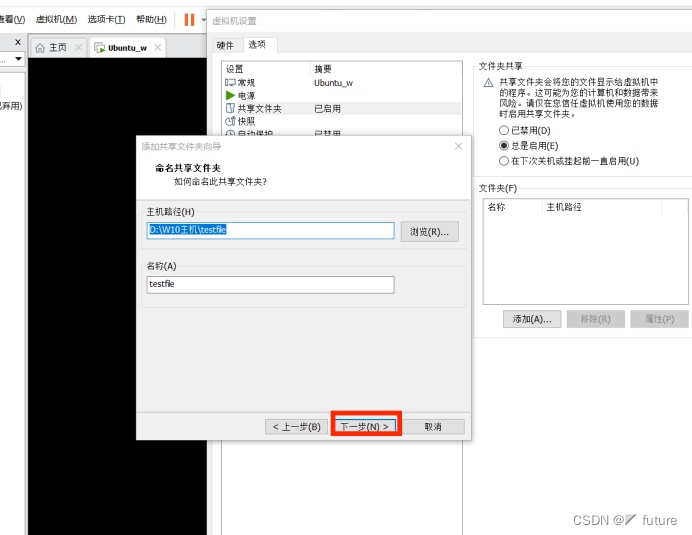Screen dimensions: 692x535
Task: Click the 摘要 column header in settings list
Action: pyautogui.click(x=386, y=69)
